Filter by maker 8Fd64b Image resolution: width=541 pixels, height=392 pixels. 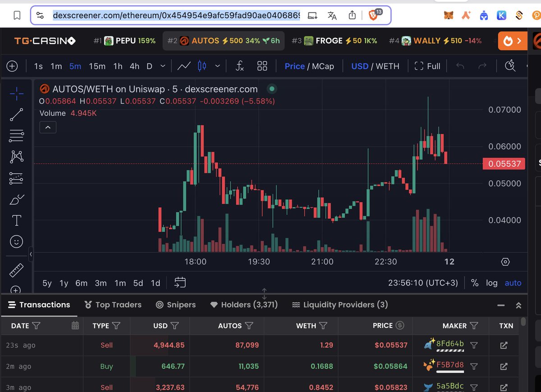pos(474,346)
